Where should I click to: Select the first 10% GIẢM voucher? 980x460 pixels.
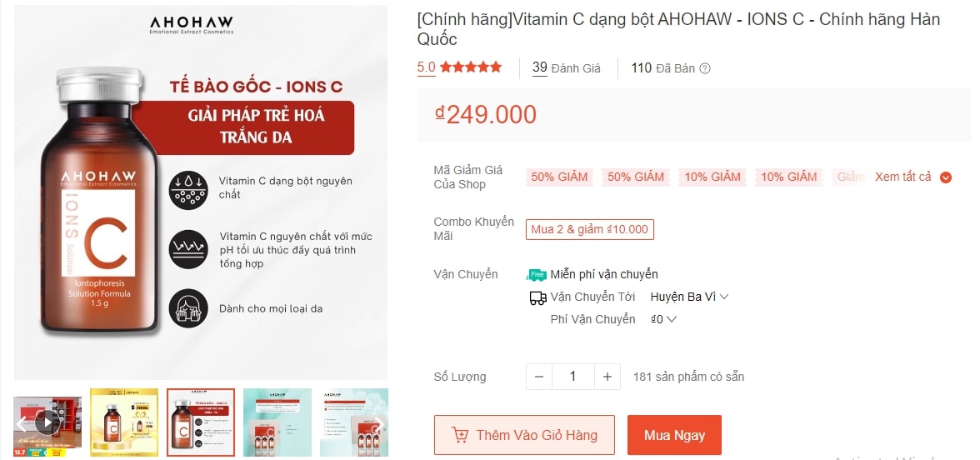(x=712, y=177)
